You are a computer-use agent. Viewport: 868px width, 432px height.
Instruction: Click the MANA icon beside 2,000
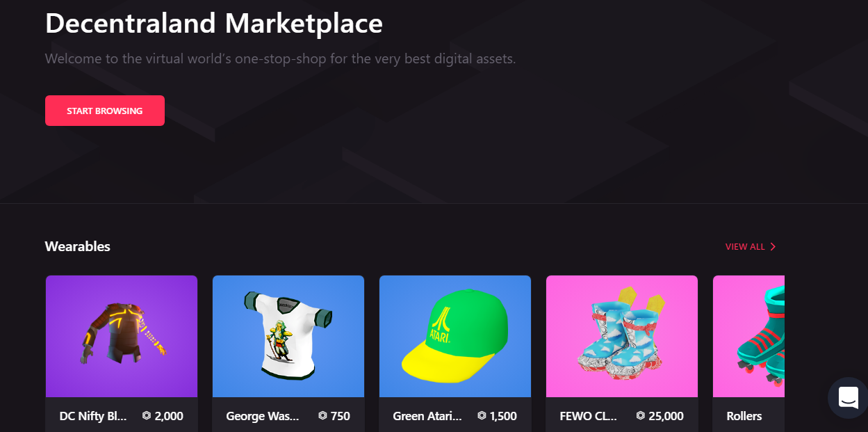(x=147, y=416)
